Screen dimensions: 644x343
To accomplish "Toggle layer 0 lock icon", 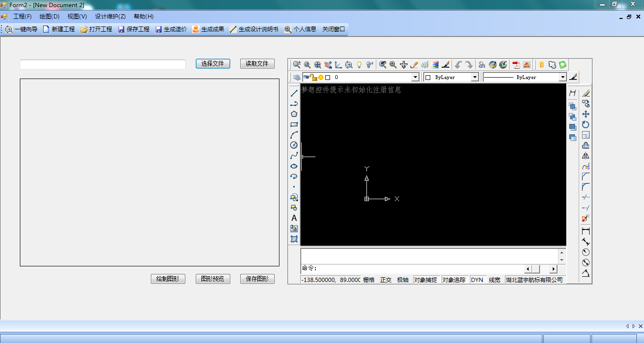I will tap(313, 77).
